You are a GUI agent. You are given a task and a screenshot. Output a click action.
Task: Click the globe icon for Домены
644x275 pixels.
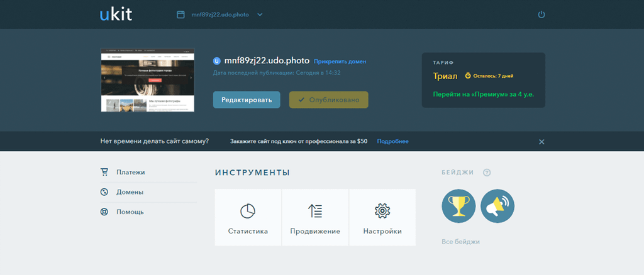104,191
